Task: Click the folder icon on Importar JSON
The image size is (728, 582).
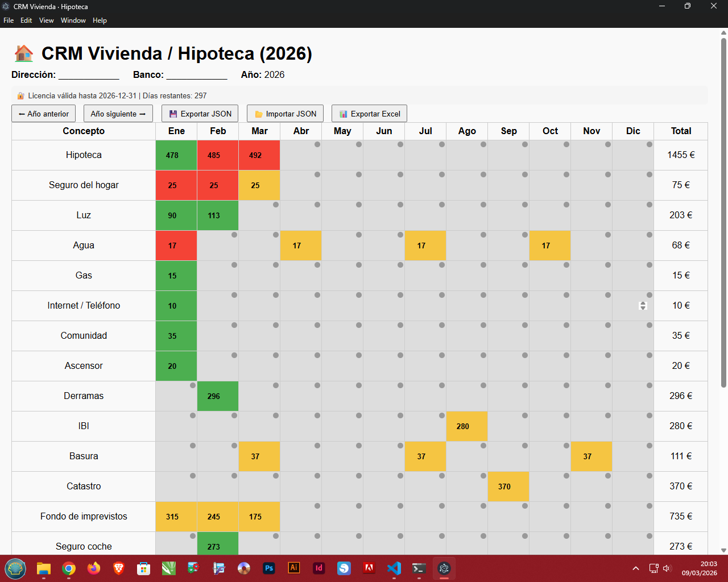Action: click(258, 113)
